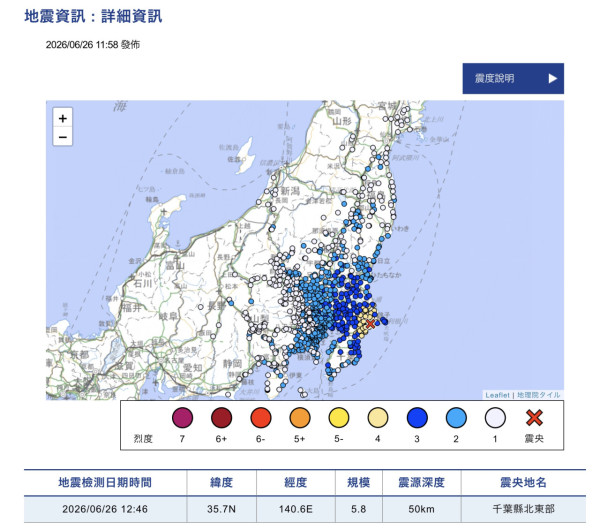Viewport: 600px width, 530px height.
Task: Zoom out the map with minus button
Action: click(x=63, y=137)
